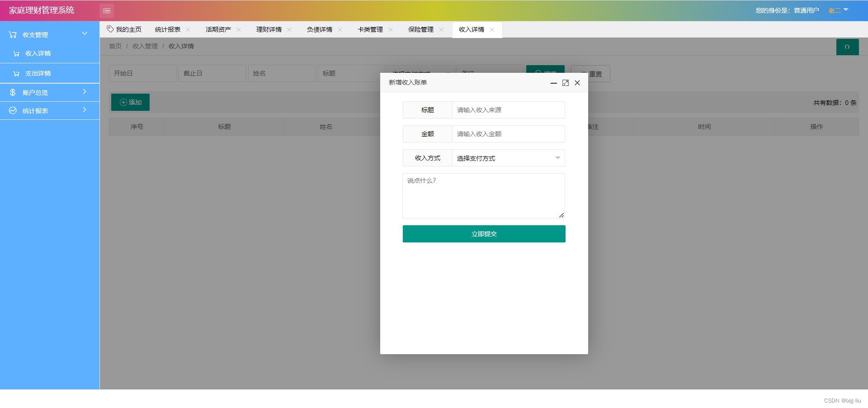Close the 活期资产 tab

pyautogui.click(x=239, y=29)
